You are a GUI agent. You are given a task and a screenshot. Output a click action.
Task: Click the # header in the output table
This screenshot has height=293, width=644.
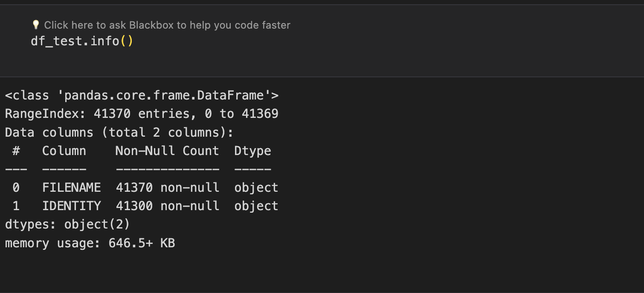[16, 151]
